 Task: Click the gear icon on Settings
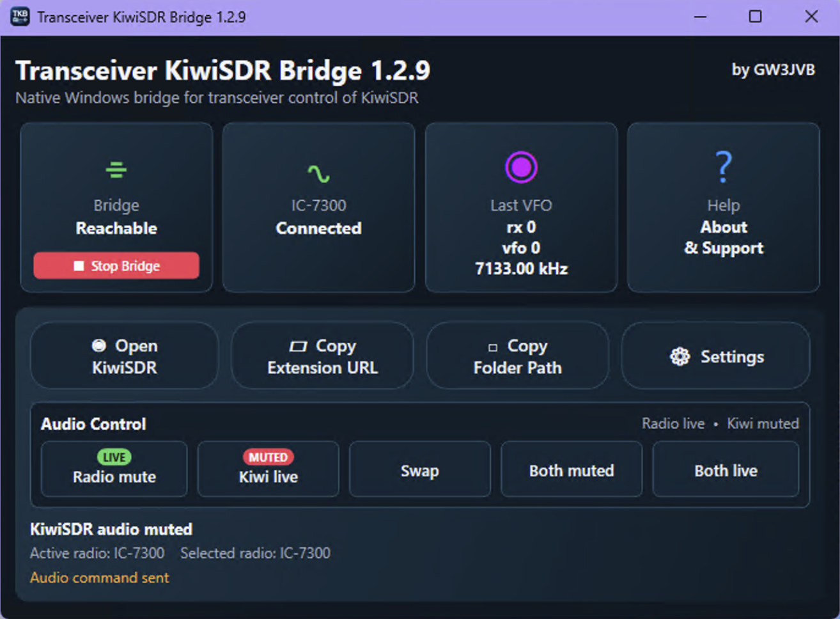[680, 356]
